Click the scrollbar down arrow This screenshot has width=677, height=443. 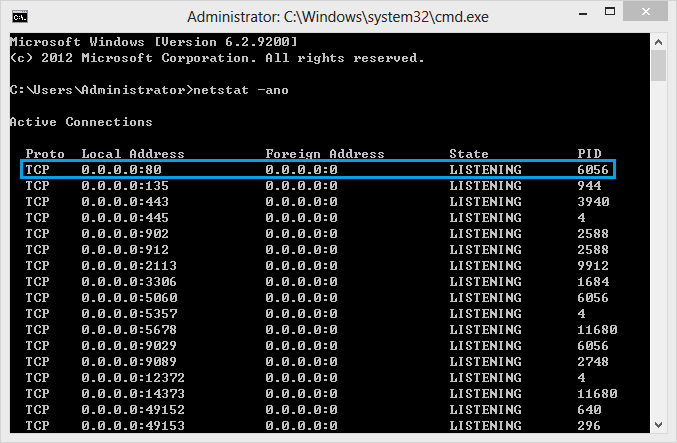(x=658, y=424)
